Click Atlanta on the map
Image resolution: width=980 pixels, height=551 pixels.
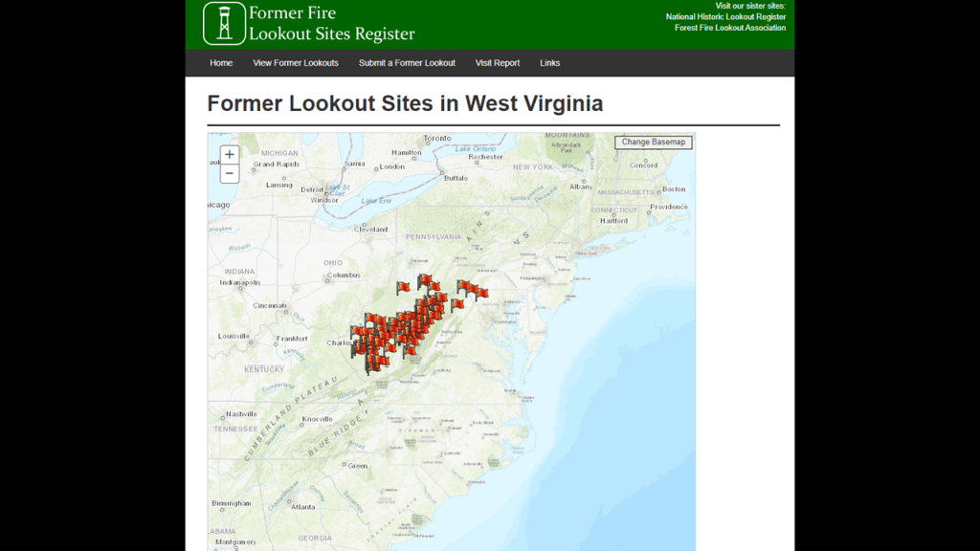pyautogui.click(x=302, y=506)
